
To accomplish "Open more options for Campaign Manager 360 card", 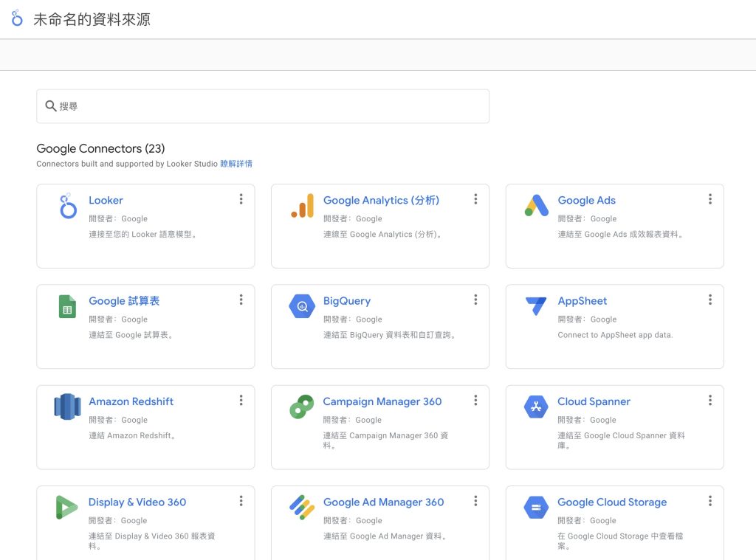I will pos(475,400).
